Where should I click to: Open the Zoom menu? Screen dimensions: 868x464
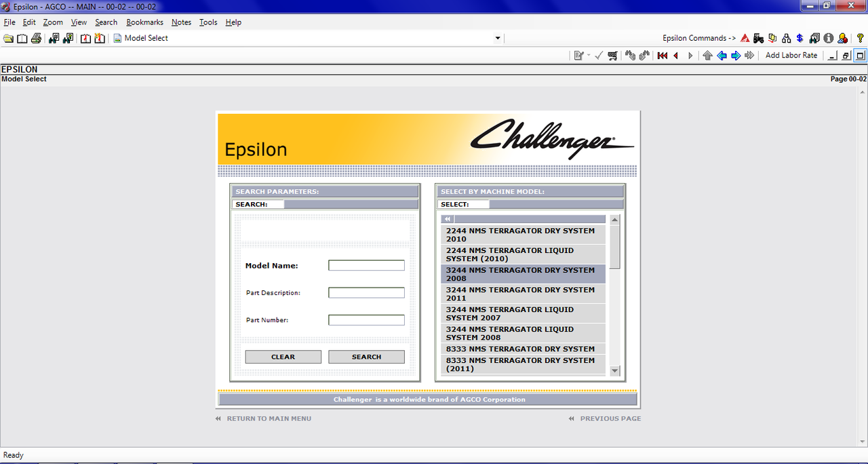click(x=53, y=22)
